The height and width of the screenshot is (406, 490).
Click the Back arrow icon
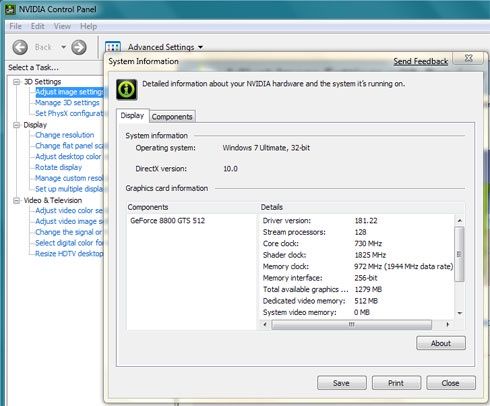pos(20,47)
